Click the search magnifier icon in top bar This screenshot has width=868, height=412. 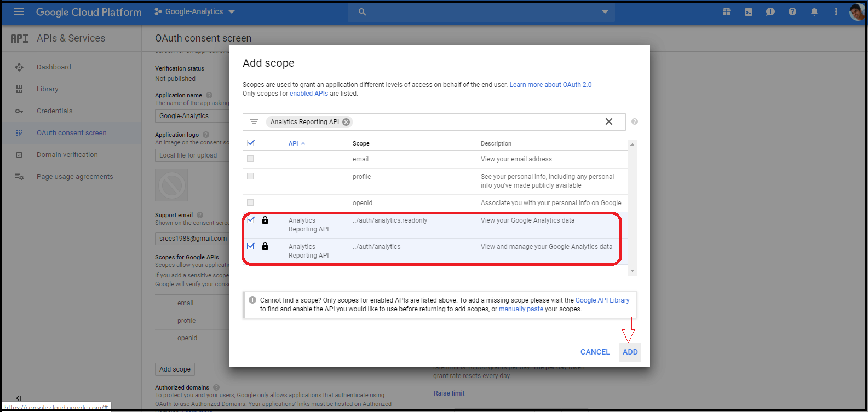(x=362, y=11)
